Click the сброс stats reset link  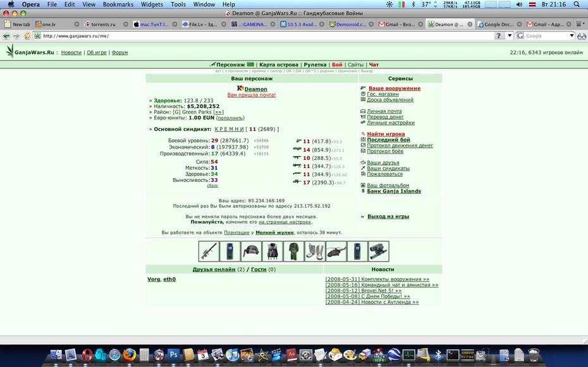(212, 185)
